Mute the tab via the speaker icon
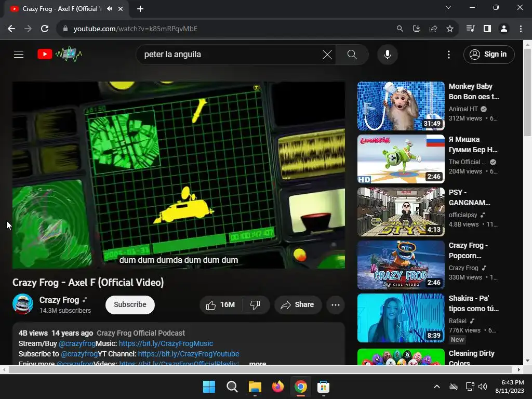 (109, 9)
